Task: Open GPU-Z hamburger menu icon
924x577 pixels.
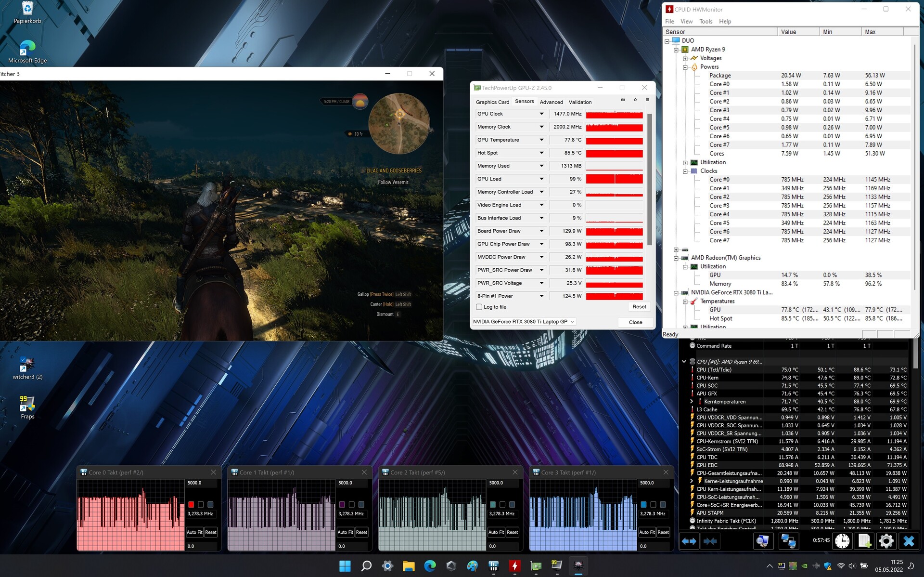Action: (x=647, y=100)
